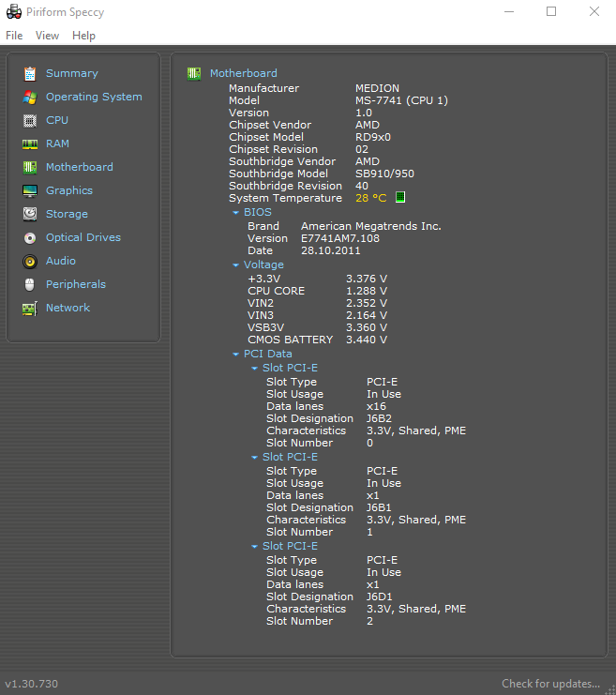This screenshot has width=616, height=695.
Task: Select the 28 °C system temperature value
Action: tap(371, 198)
